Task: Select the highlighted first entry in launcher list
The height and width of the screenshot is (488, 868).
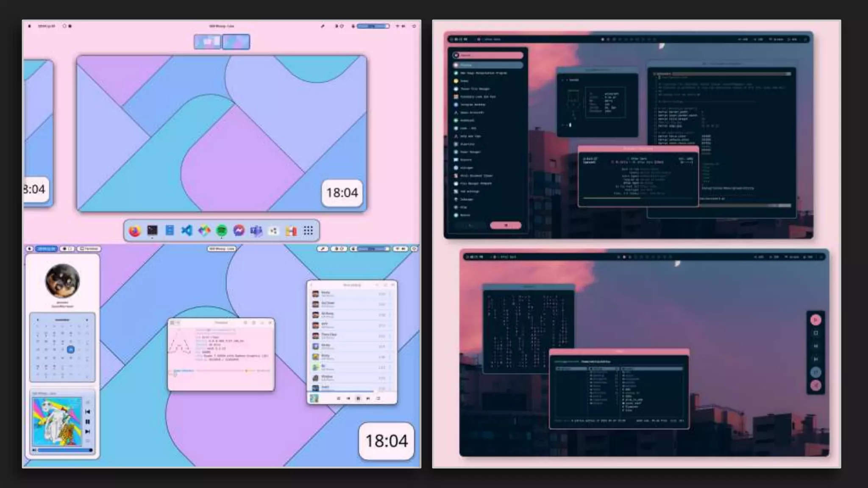Action: coord(488,65)
